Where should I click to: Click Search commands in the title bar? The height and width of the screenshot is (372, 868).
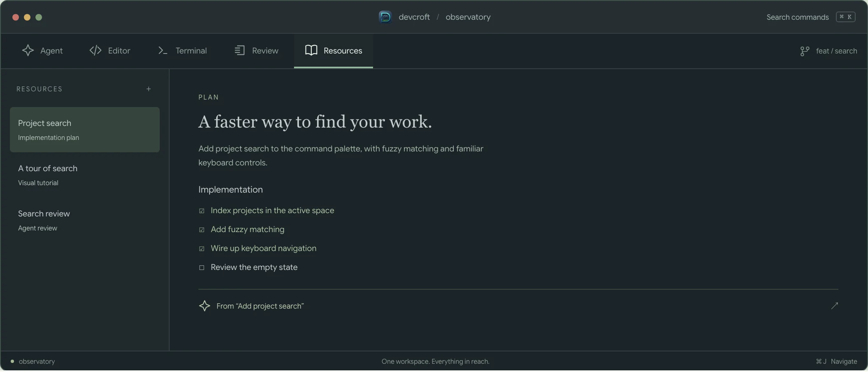pyautogui.click(x=798, y=17)
